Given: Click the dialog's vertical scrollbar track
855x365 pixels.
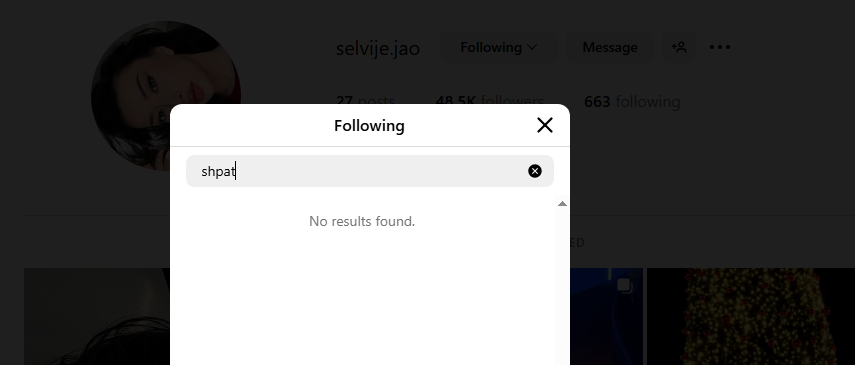Looking at the screenshot, I should click(x=562, y=286).
